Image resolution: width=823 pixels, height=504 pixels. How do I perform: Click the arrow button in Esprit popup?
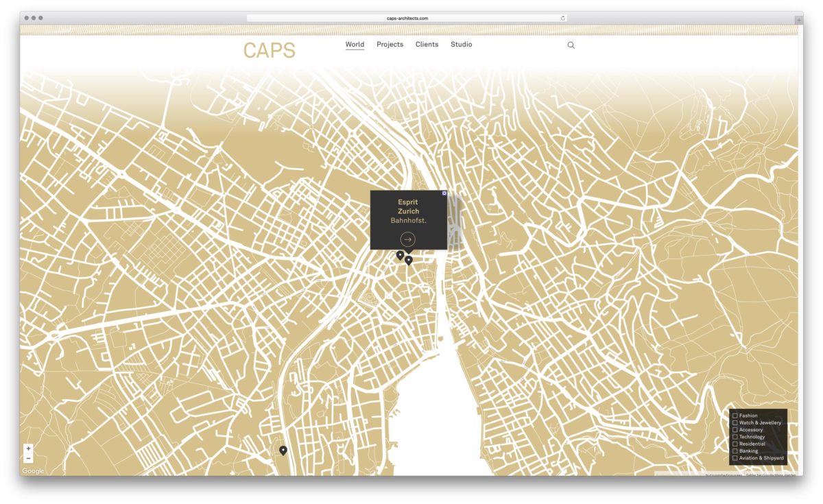click(408, 239)
